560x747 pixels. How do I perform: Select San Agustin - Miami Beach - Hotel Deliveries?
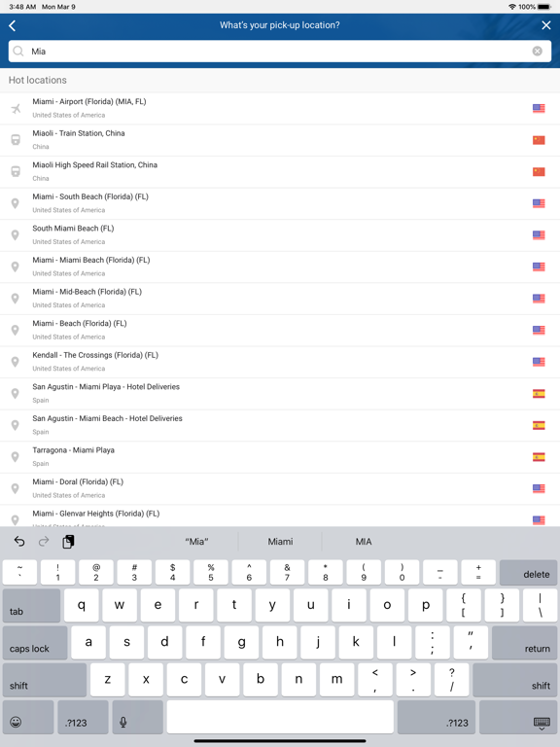point(280,425)
